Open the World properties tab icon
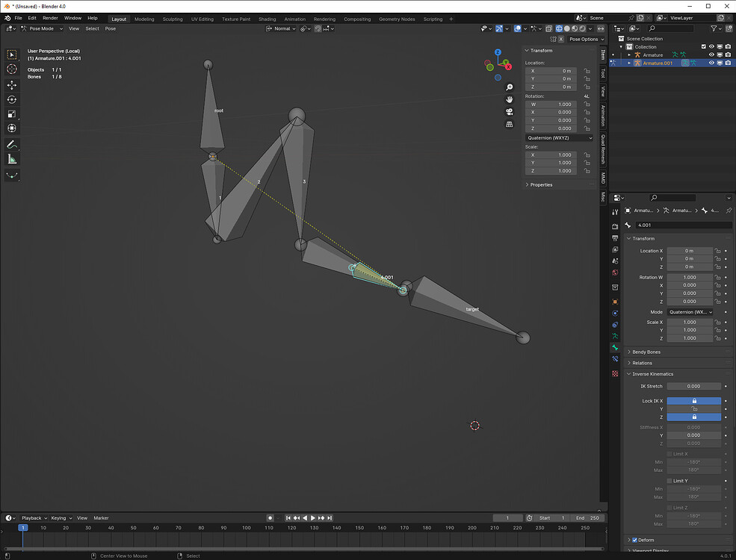This screenshot has width=736, height=560. coord(615,273)
